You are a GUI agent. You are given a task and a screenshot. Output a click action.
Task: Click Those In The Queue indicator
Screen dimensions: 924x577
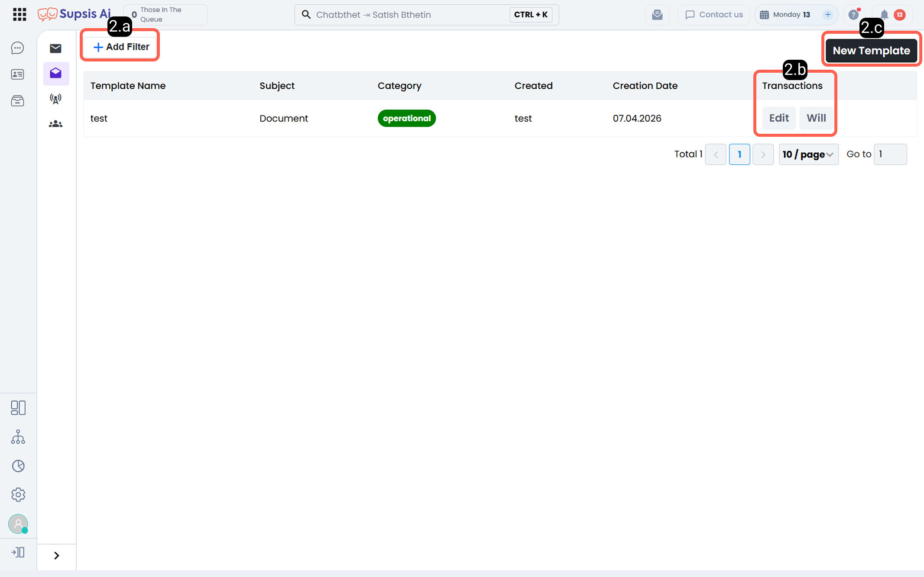(x=165, y=15)
